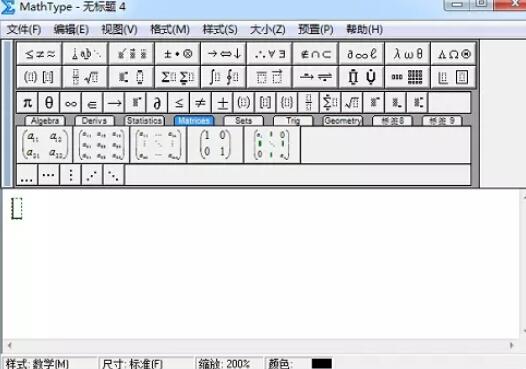Insert the summation with limits template in the small bar

(x=330, y=103)
